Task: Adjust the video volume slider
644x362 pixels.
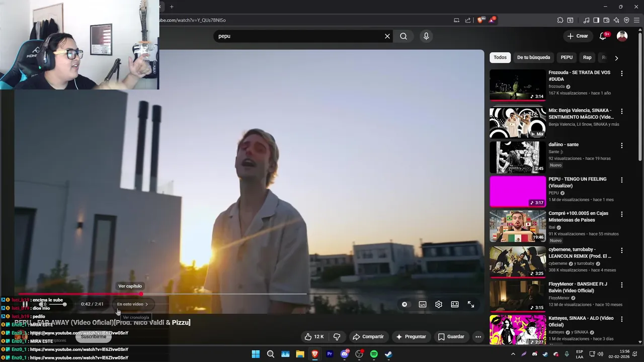Action: (57, 304)
